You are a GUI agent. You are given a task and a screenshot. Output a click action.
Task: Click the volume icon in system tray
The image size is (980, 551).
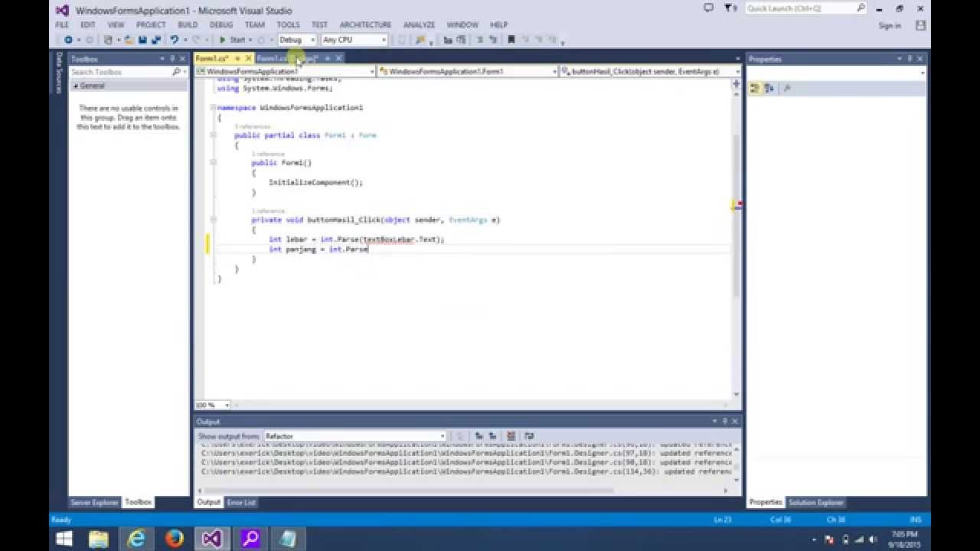pos(873,540)
